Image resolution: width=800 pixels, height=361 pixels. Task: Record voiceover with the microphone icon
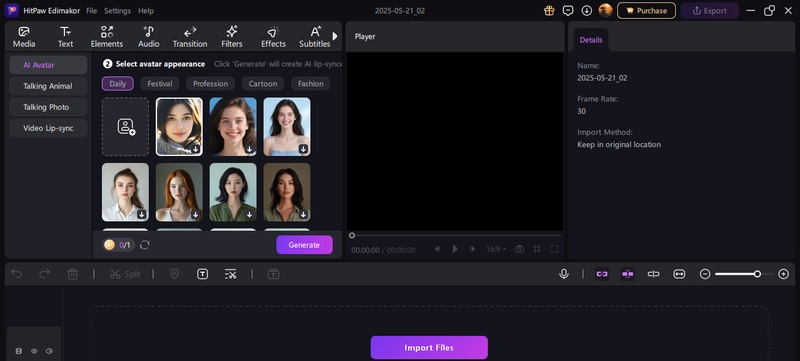point(564,274)
